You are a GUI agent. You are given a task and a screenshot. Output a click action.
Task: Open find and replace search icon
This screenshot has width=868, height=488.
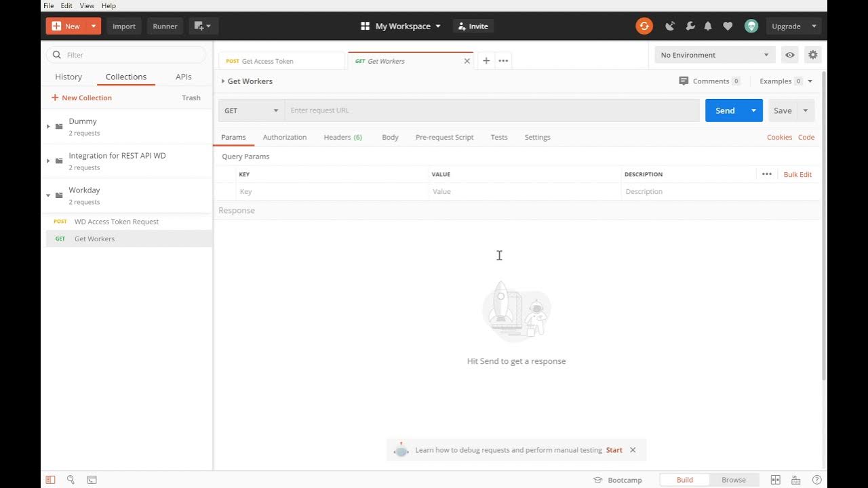tap(71, 480)
